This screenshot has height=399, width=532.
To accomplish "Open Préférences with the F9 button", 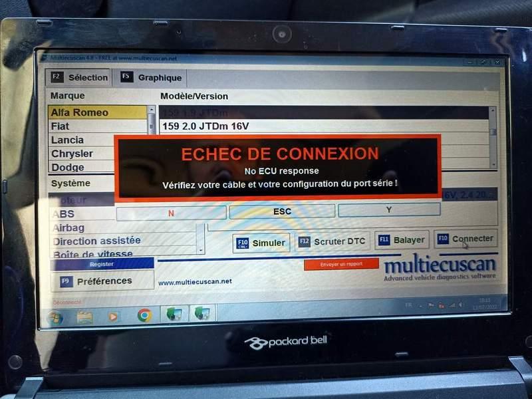I will coord(102,281).
